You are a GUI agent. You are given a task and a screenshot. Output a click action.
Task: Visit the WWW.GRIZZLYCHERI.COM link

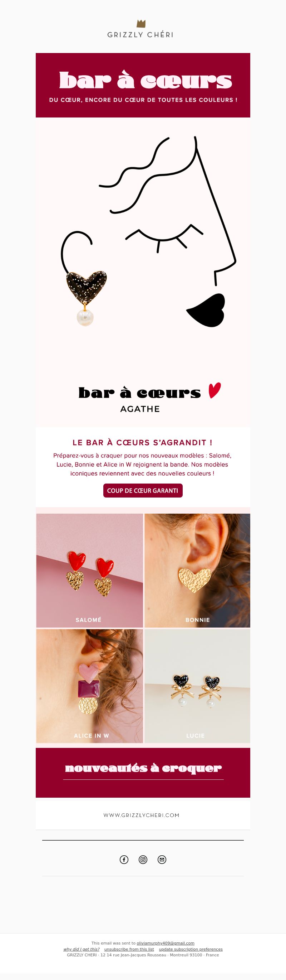click(141, 815)
